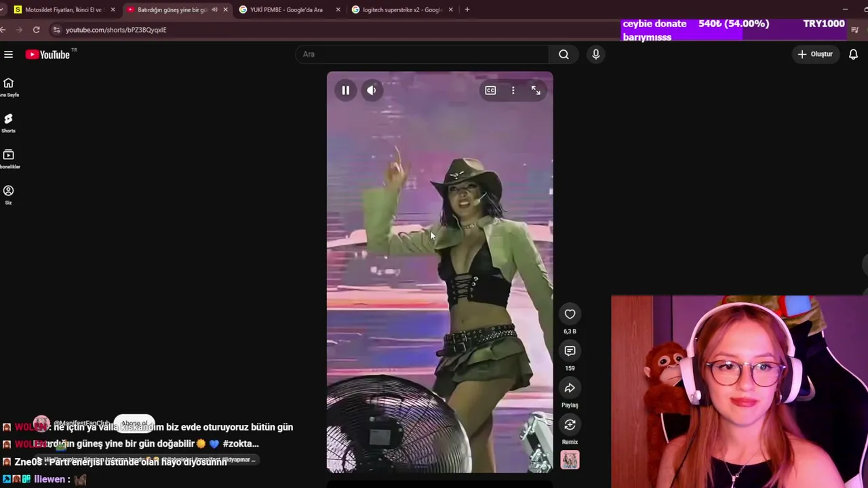The image size is (868, 488).
Task: Open the Oluştur create menu
Action: 816,54
